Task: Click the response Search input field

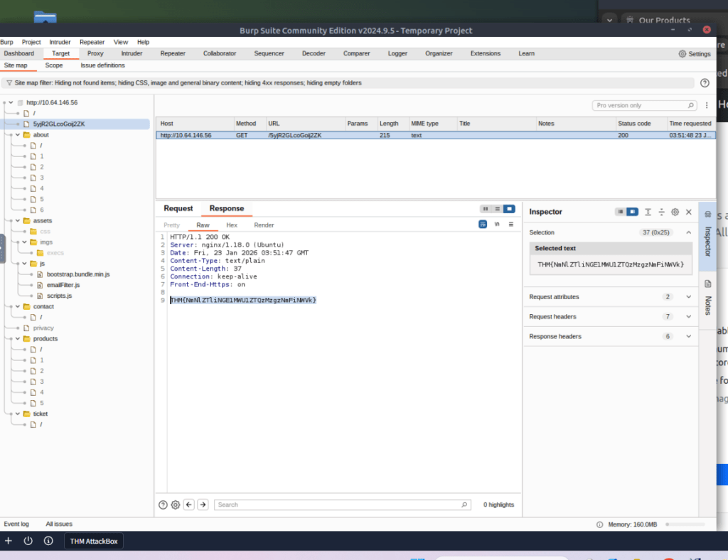Action: click(x=342, y=505)
